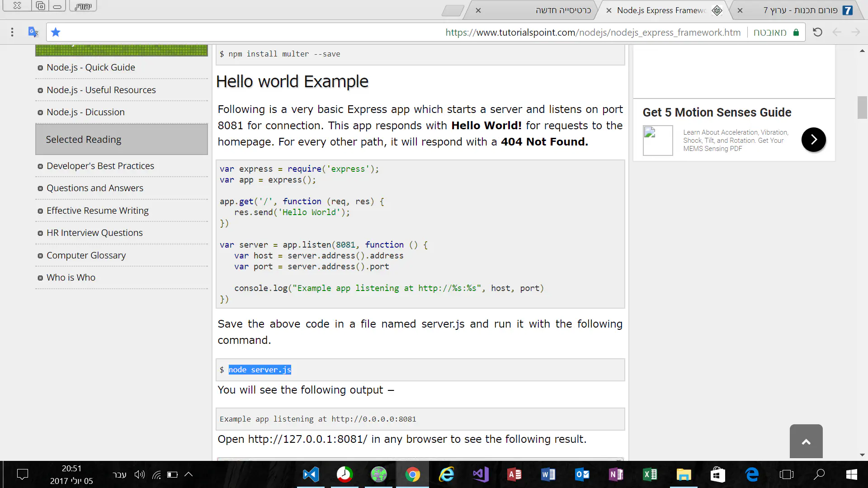Open HR Interview Questions link
Viewport: 868px width, 488px height.
click(x=94, y=233)
